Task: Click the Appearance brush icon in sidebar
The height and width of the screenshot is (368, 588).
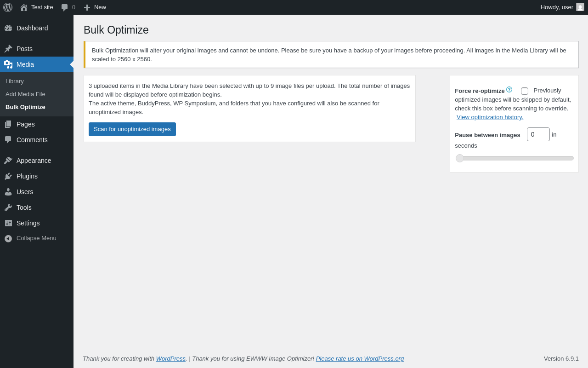Action: point(8,161)
